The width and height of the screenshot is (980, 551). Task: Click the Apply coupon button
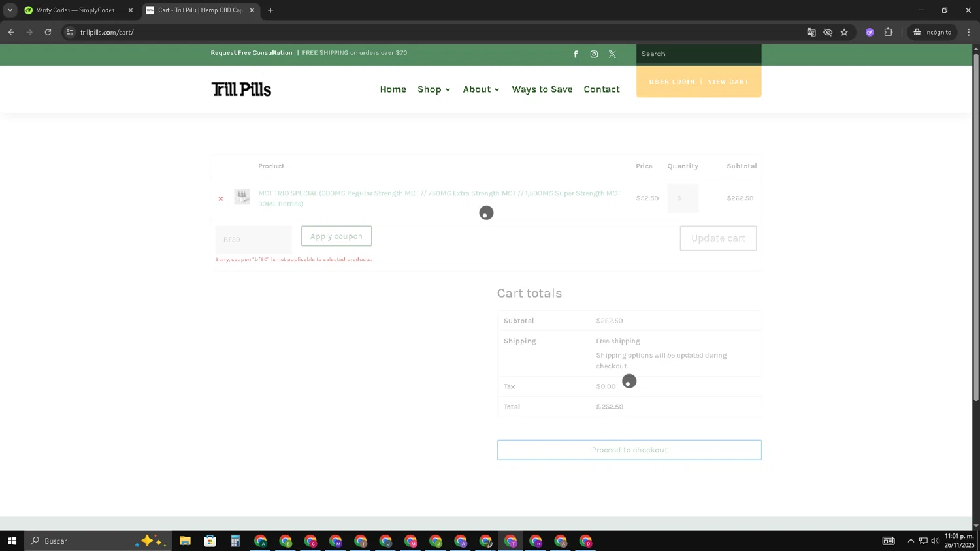pos(336,236)
